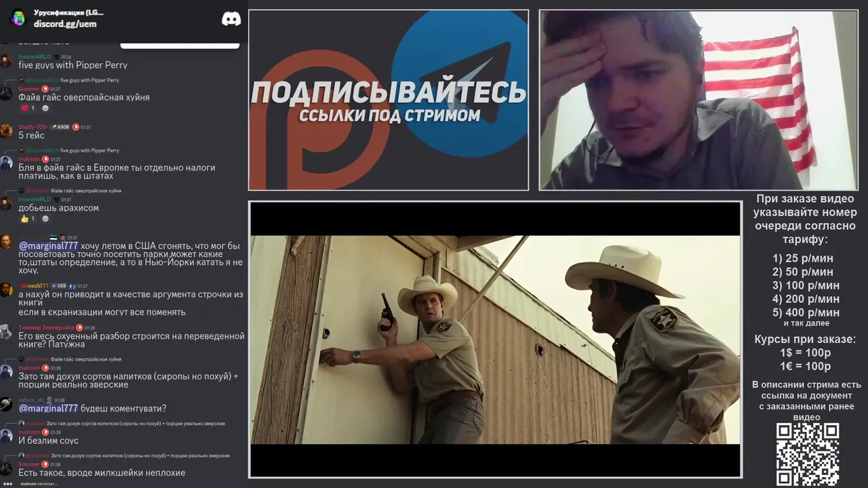Click the @marginal777 mention in США message
Viewport: 868px width, 488px height.
tap(48, 246)
